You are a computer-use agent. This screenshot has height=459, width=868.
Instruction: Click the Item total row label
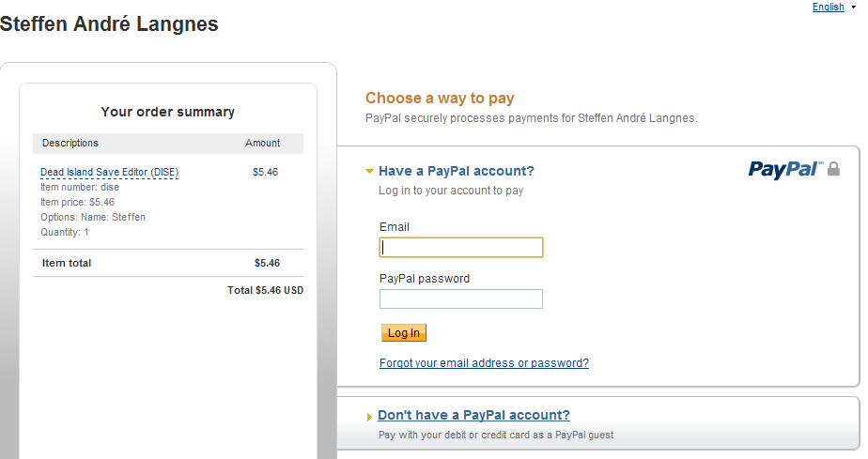pos(67,264)
